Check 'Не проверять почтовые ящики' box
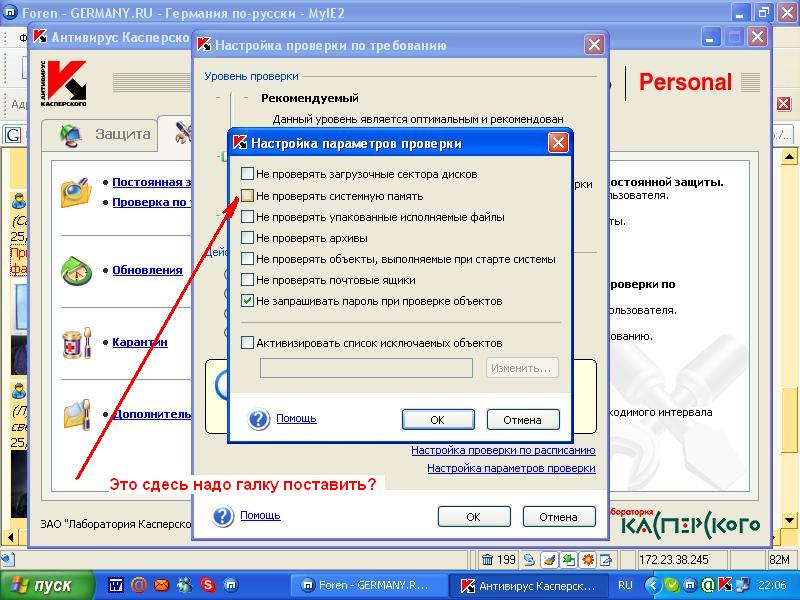The height and width of the screenshot is (600, 800). tap(247, 280)
